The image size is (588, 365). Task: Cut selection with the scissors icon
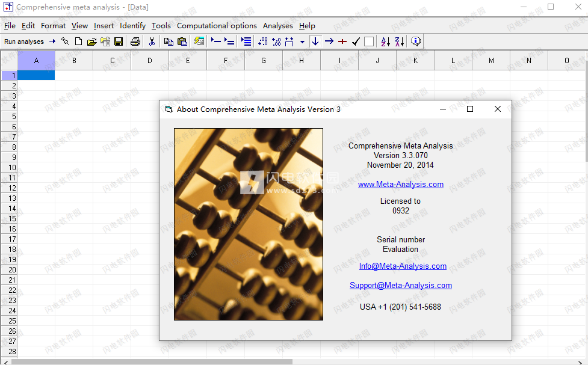click(x=152, y=41)
